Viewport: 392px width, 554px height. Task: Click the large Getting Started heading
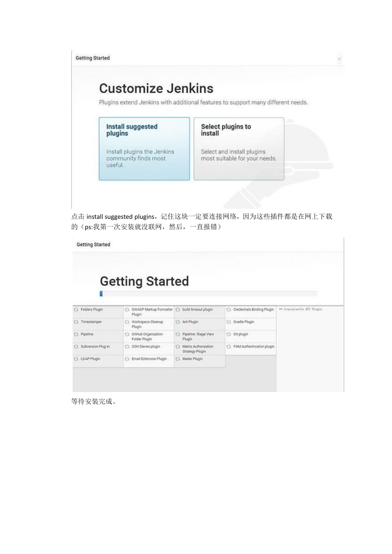point(144,282)
